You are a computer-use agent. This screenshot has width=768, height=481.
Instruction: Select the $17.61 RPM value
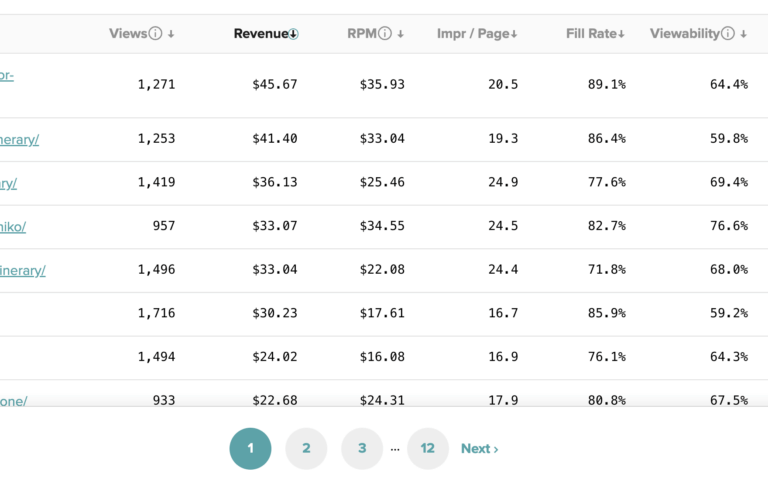pos(382,313)
